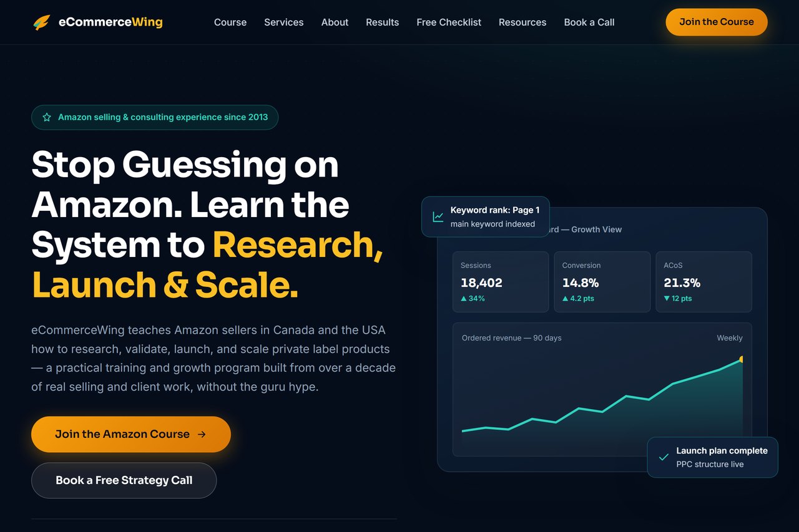Click the PPC structure live text
This screenshot has width=799, height=532.
click(x=710, y=464)
